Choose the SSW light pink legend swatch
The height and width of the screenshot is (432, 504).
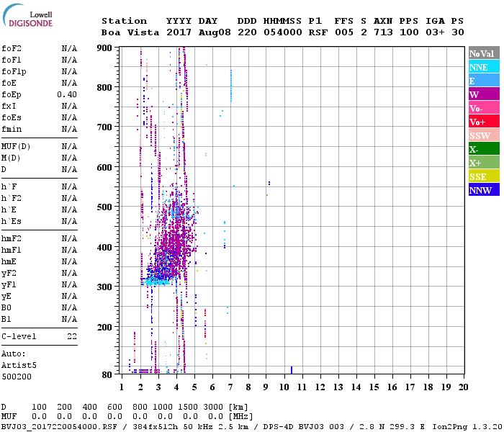(484, 135)
